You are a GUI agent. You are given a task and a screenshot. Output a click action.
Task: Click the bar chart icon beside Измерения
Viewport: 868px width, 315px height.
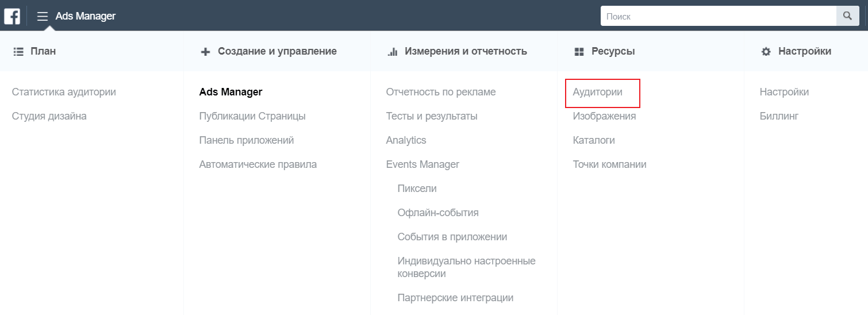click(393, 52)
